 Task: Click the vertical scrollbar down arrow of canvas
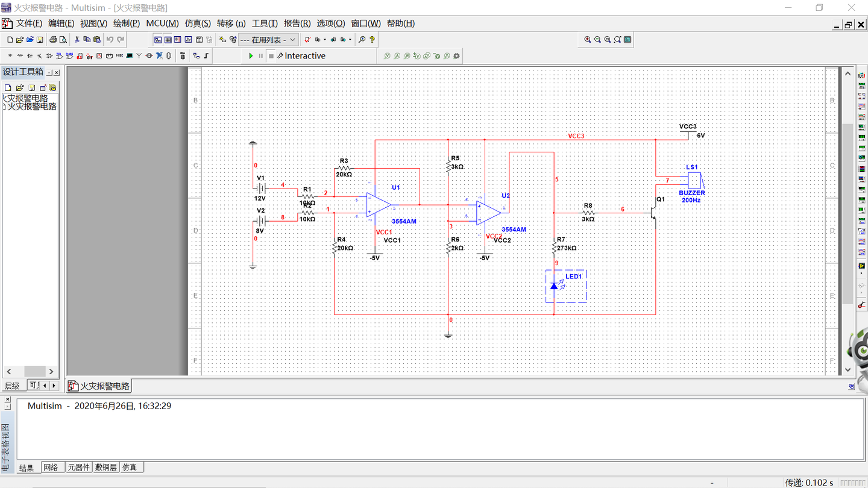pos(848,369)
